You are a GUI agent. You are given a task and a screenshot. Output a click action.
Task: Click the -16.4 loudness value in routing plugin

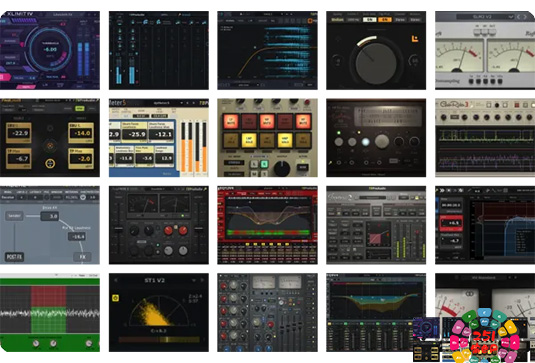(76, 236)
